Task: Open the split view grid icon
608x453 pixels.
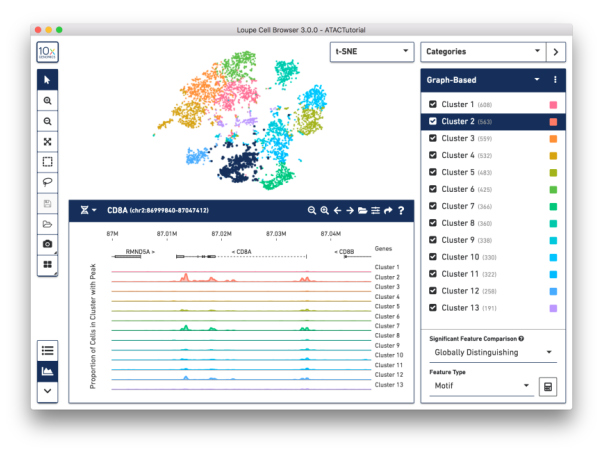Action: click(x=47, y=264)
